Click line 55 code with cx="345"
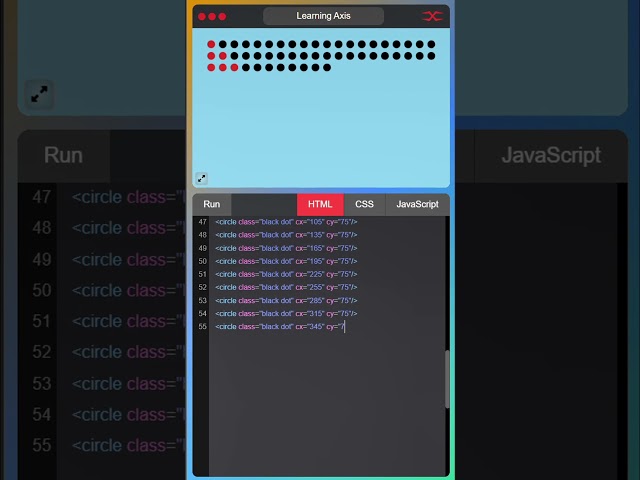 click(280, 327)
